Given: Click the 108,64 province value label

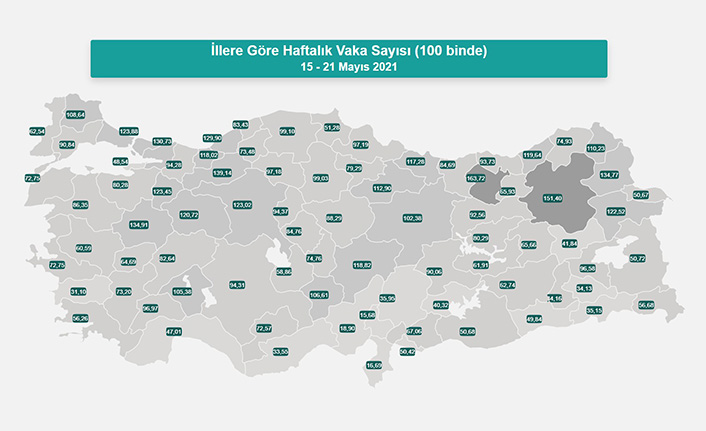Looking at the screenshot, I should [76, 115].
